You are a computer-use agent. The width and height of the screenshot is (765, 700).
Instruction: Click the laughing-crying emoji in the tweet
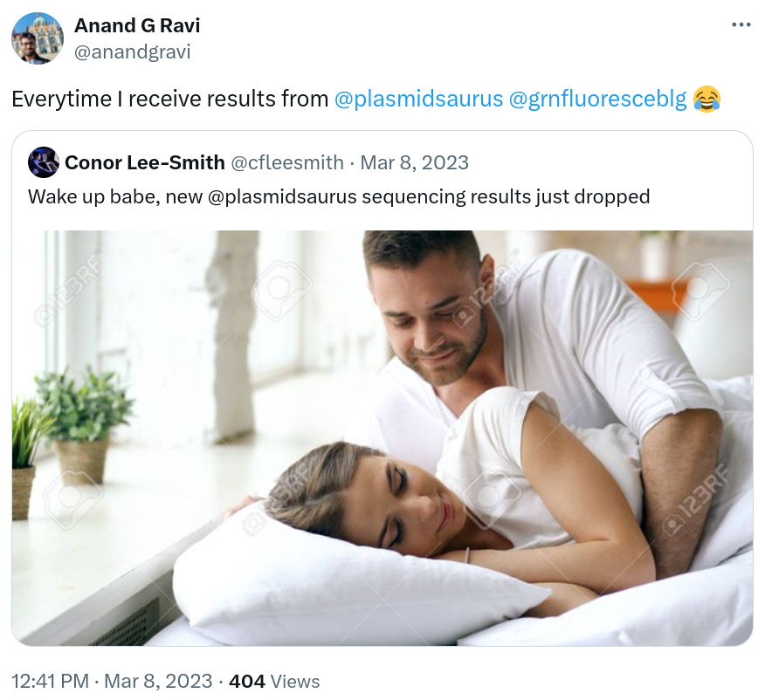coord(706,99)
